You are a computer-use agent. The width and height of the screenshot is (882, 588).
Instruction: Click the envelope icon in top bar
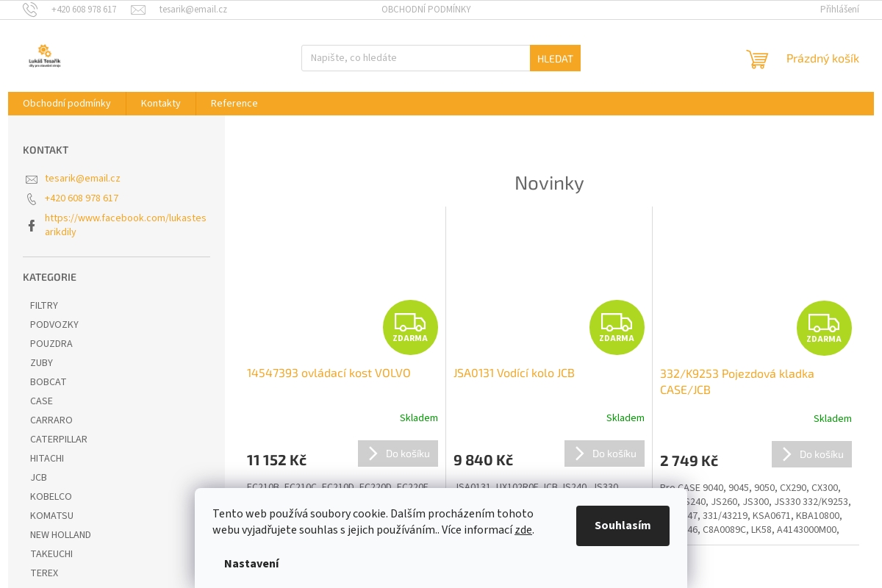pos(138,10)
